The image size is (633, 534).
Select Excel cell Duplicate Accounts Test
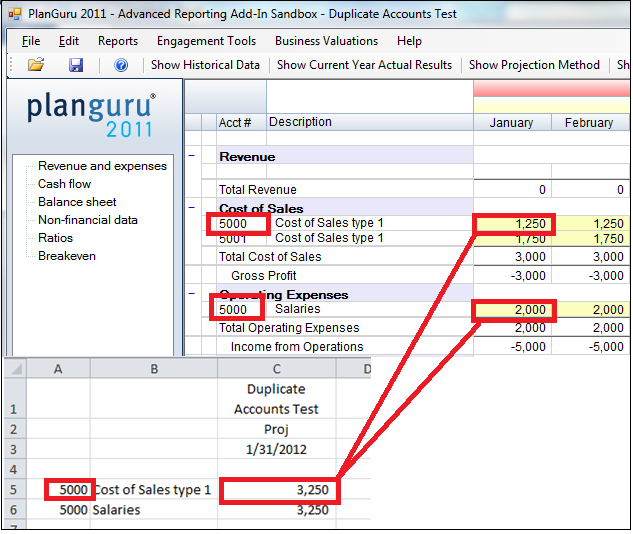click(x=277, y=399)
